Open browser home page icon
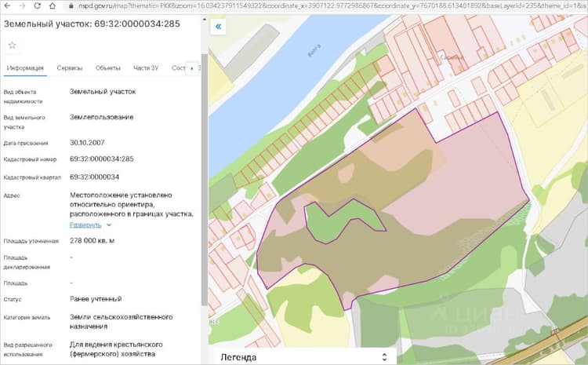The image size is (588, 365). point(53,5)
